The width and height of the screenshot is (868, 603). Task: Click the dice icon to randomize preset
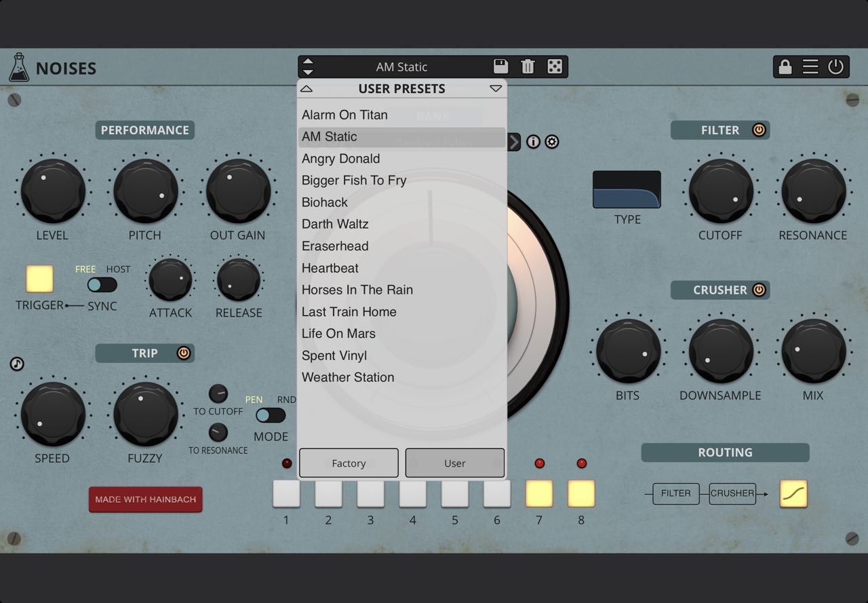(555, 66)
